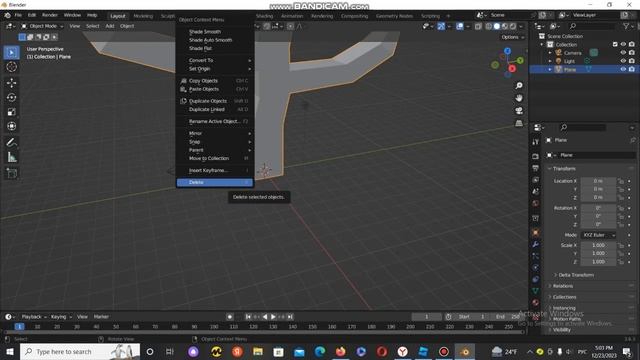Open the Output properties tab icon
640x360 pixels.
536,168
